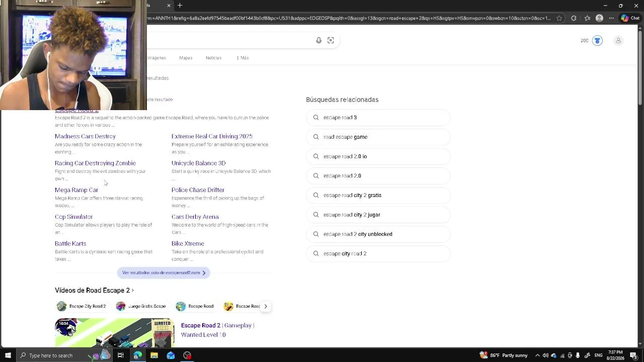Show more video chips arrow
The height and width of the screenshot is (362, 644).
tap(266, 306)
